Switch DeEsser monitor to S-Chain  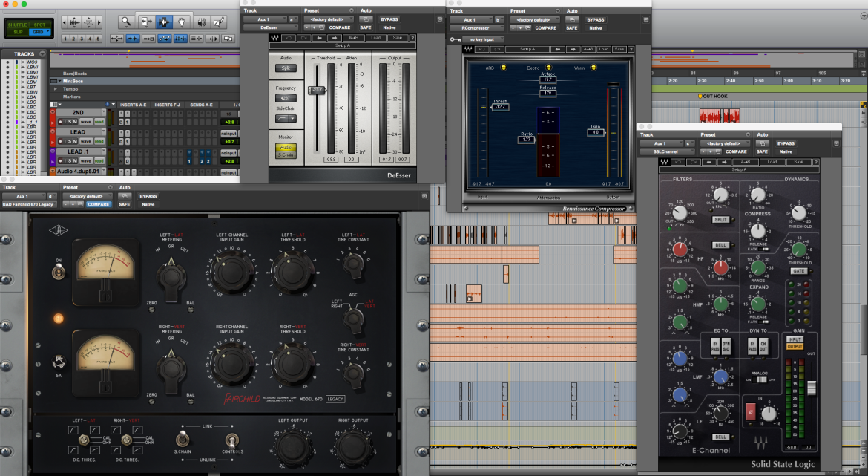286,154
